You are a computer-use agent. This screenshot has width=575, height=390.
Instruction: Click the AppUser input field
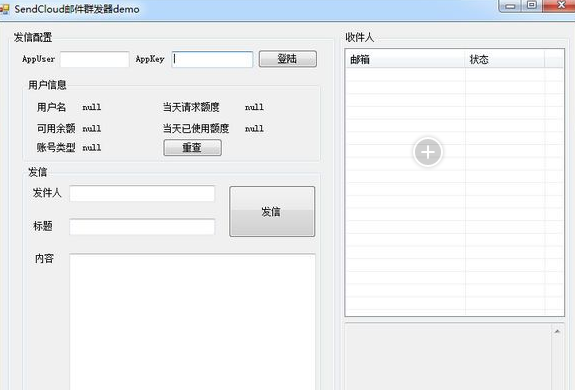[x=95, y=59]
